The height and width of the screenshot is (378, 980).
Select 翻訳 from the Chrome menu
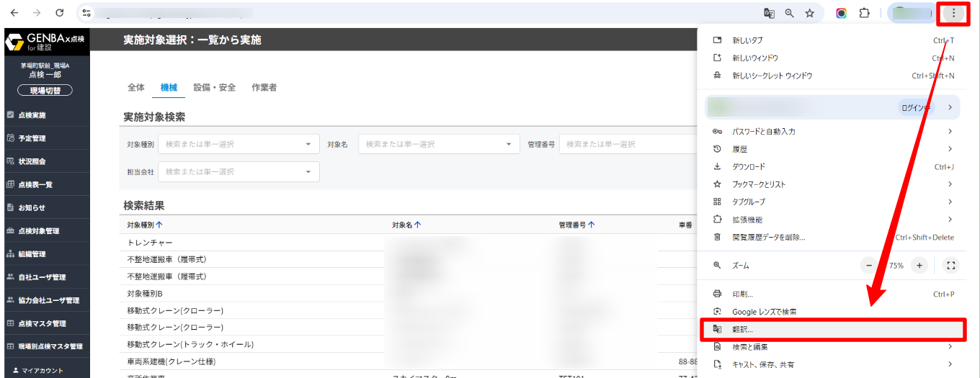pyautogui.click(x=742, y=330)
